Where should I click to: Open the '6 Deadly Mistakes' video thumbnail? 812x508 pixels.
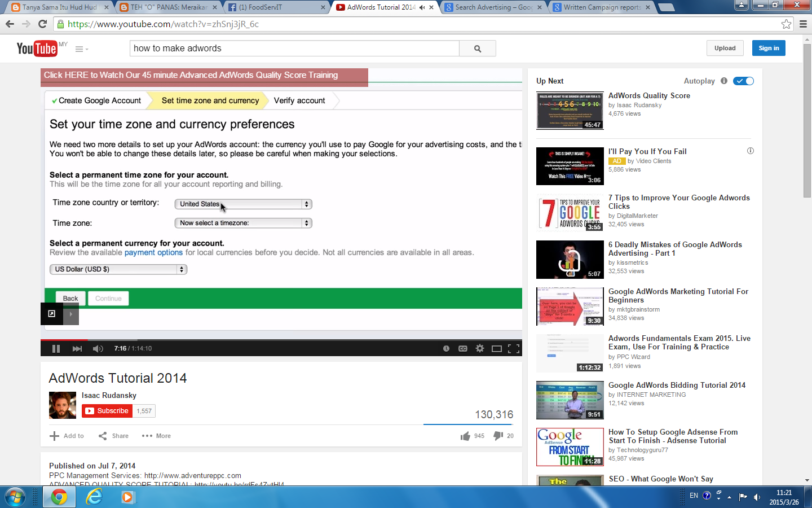pos(570,260)
